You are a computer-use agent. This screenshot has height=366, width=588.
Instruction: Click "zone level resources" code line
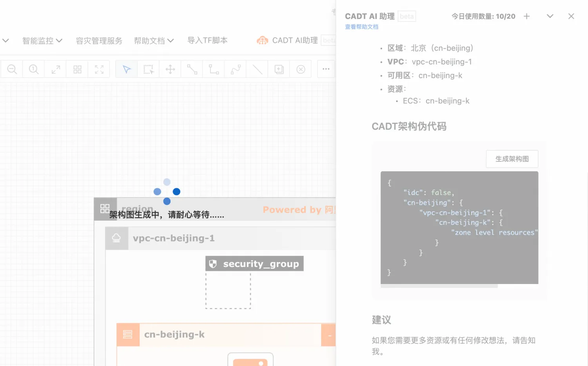494,232
